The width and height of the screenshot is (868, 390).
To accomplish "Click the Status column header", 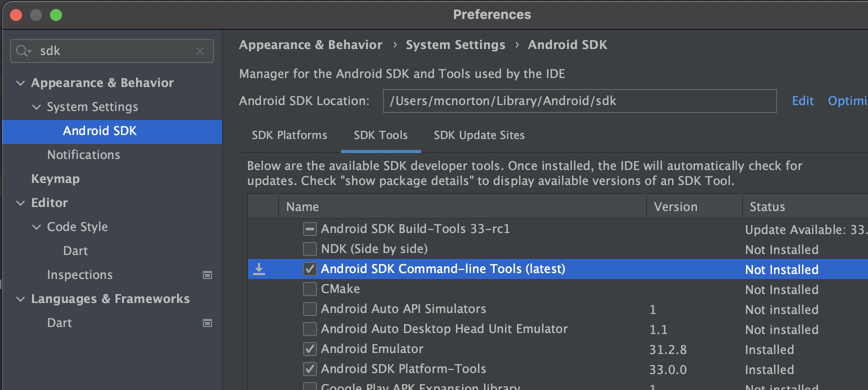I will 805,206.
